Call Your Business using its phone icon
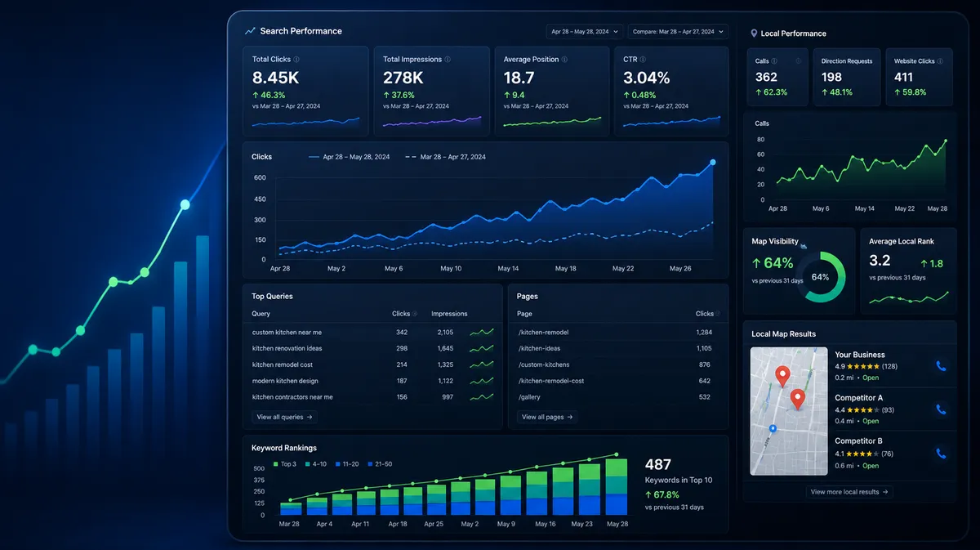 pyautogui.click(x=941, y=366)
